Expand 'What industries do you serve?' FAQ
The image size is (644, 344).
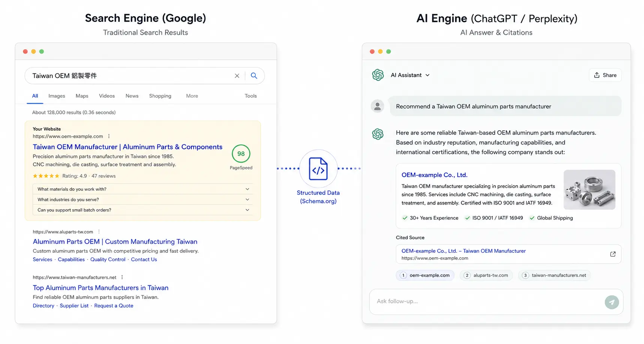(x=143, y=199)
